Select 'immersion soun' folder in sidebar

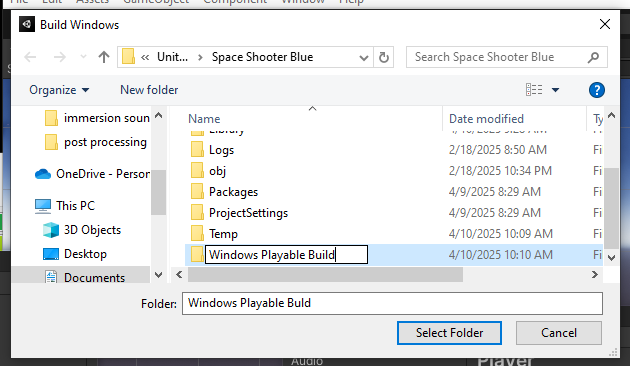(97, 118)
